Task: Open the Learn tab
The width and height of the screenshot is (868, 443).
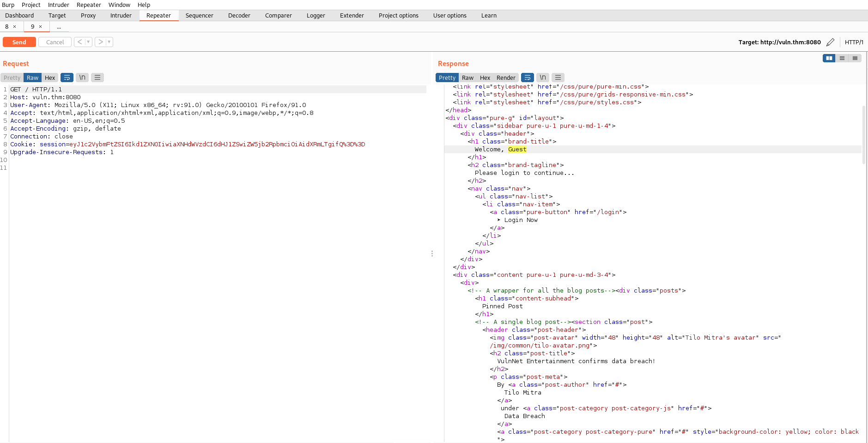Action: pos(489,15)
